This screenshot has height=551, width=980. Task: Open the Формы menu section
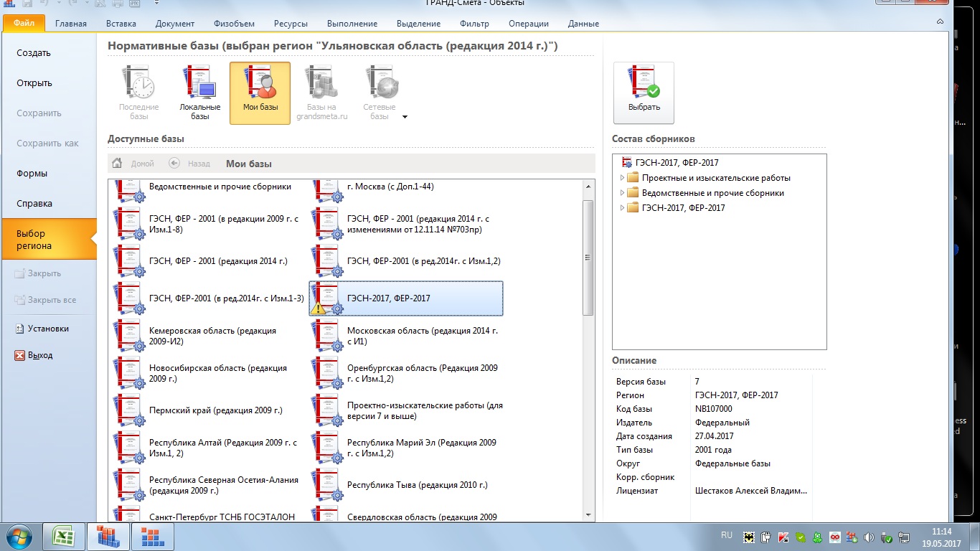[x=48, y=174]
